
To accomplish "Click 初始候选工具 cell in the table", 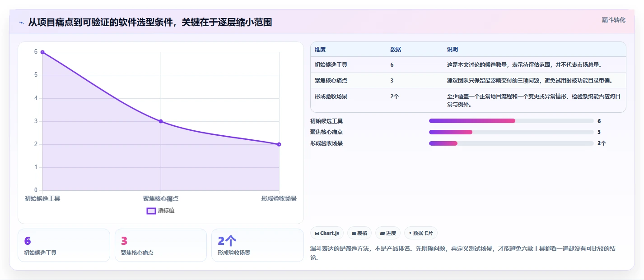I will pos(331,65).
